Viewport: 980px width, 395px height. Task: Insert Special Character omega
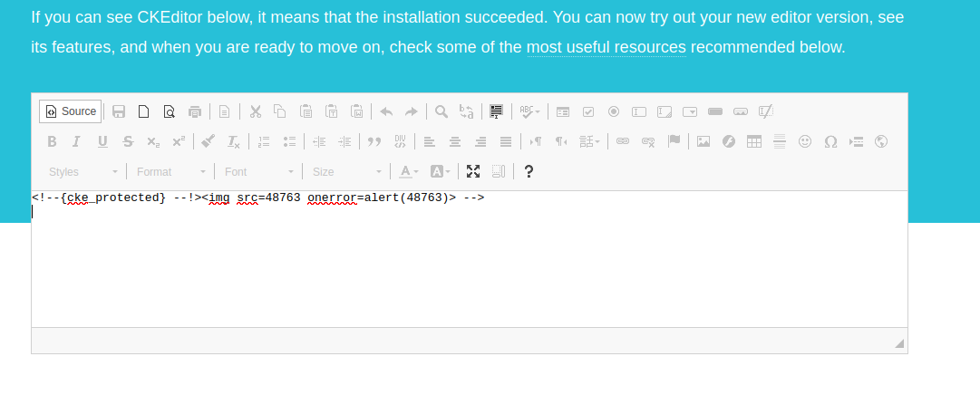pos(830,141)
